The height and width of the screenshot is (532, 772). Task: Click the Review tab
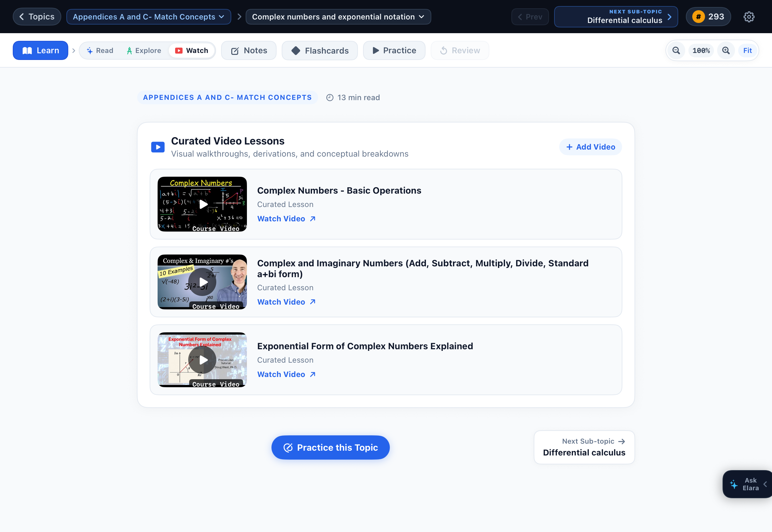point(460,50)
